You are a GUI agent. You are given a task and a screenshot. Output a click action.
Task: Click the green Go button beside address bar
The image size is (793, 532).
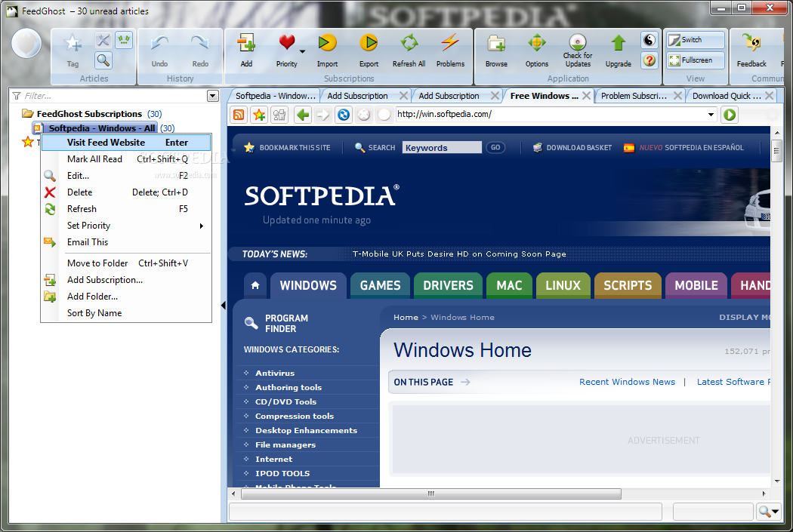pos(730,115)
